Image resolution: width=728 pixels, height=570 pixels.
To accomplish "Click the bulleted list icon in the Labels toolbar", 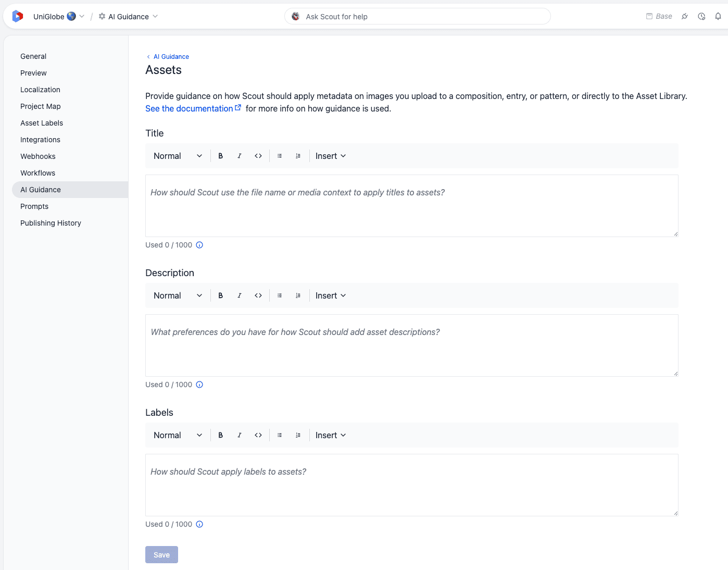I will (279, 435).
